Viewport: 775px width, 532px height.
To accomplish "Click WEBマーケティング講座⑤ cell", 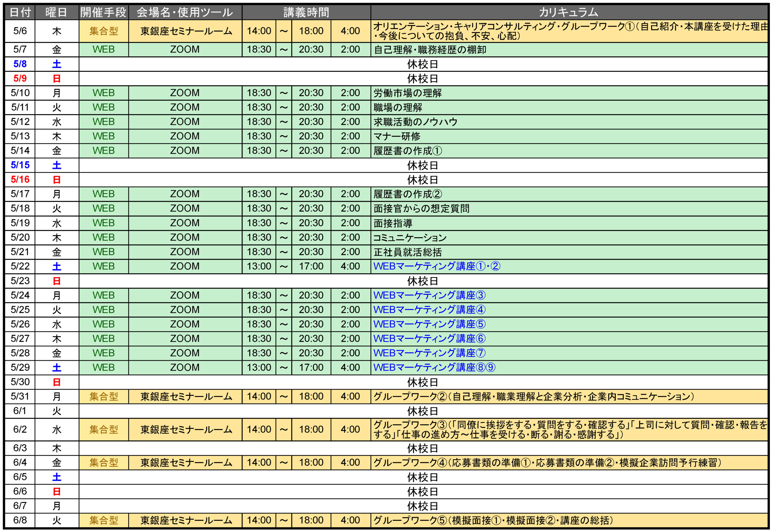I will tap(569, 324).
